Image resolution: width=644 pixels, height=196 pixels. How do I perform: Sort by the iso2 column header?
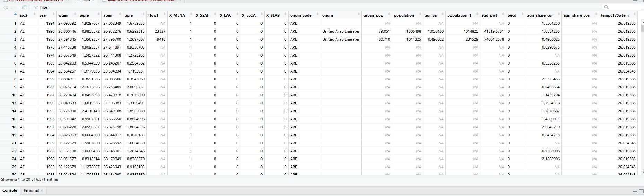point(24,15)
